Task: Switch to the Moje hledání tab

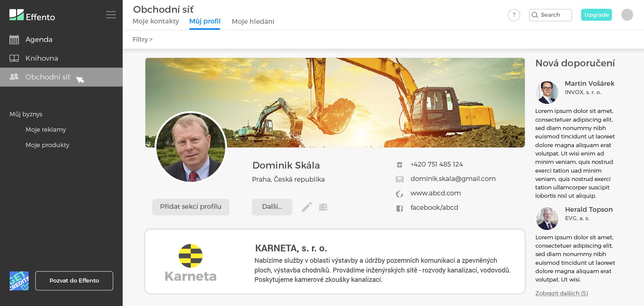Action: tap(253, 21)
